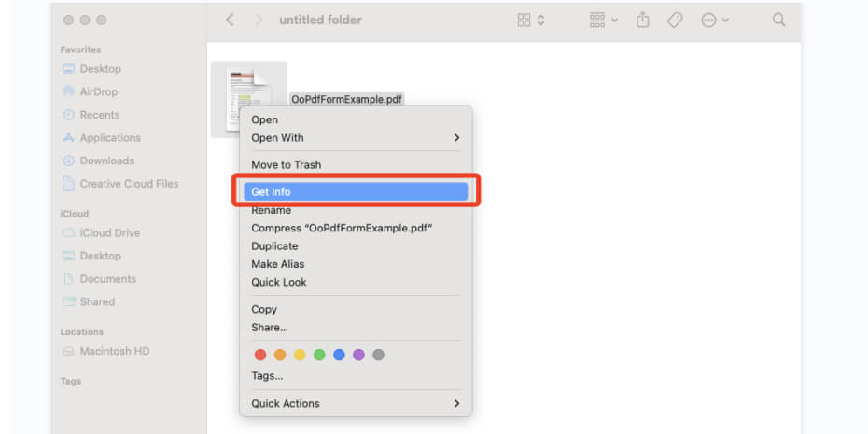The width and height of the screenshot is (868, 434).
Task: Apply the red tag color
Action: (260, 355)
